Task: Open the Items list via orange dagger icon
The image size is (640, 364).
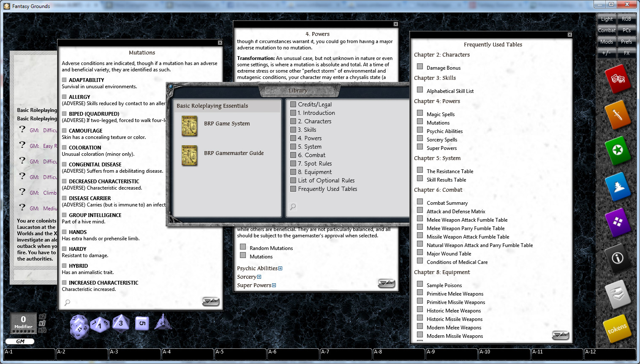Action: [x=618, y=115]
